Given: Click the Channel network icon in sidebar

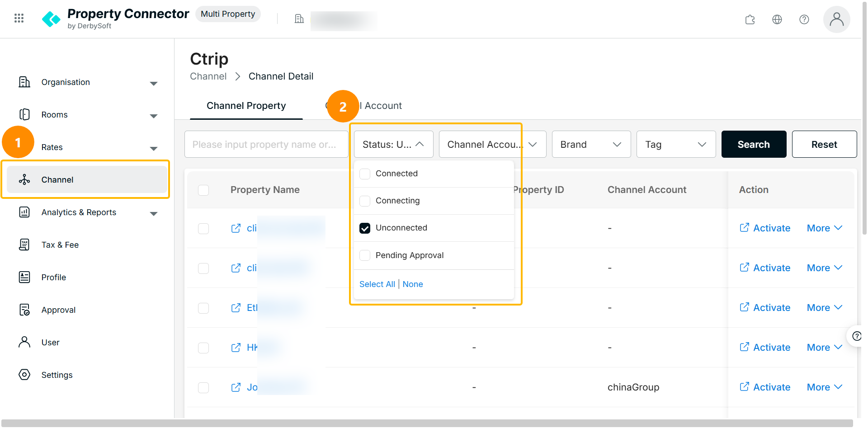Looking at the screenshot, I should 24,180.
